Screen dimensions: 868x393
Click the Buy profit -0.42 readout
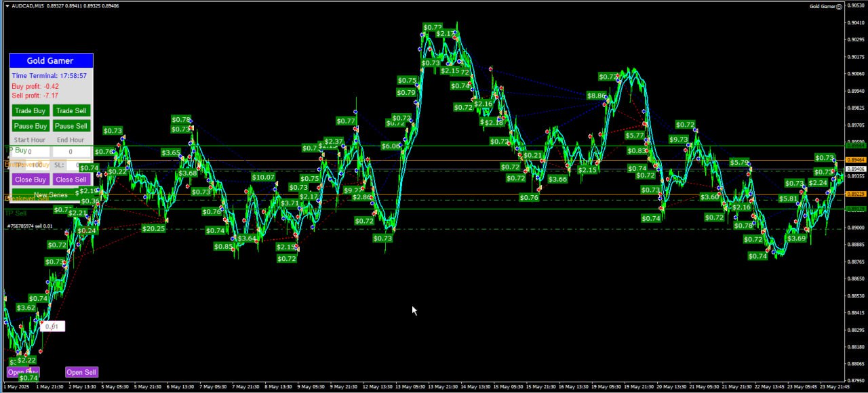point(35,86)
